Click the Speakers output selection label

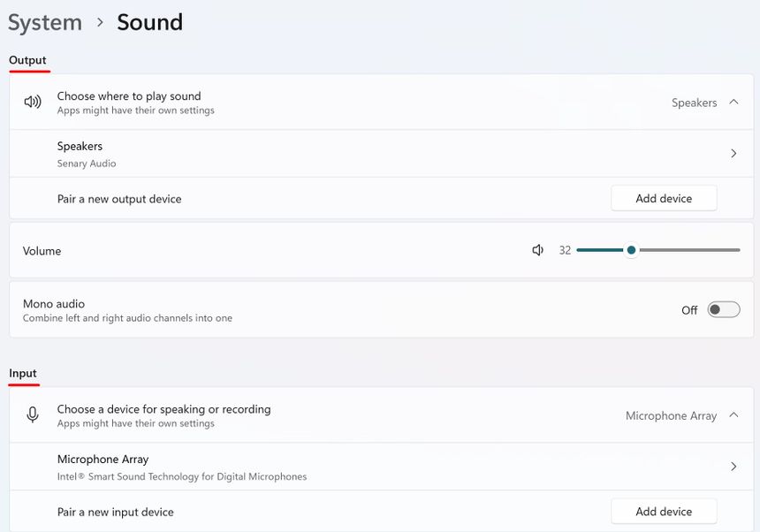694,103
